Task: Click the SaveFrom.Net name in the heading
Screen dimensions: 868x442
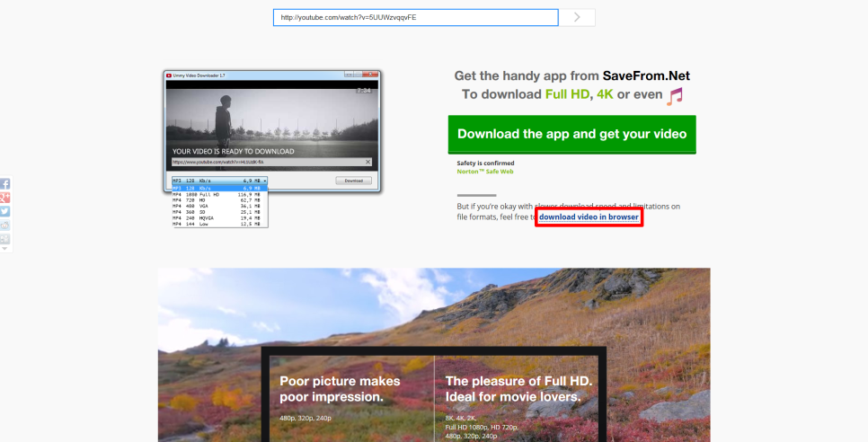Action: tap(647, 75)
